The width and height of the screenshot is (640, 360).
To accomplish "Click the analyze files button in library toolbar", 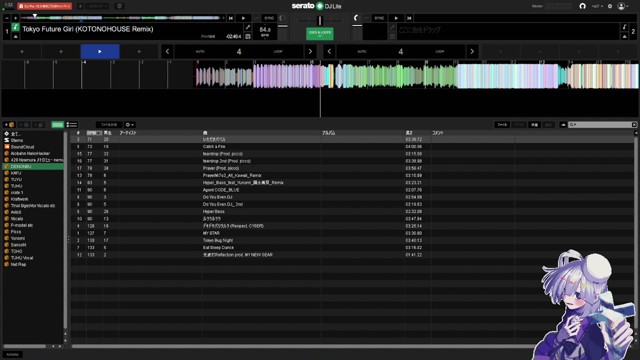I will 109,124.
